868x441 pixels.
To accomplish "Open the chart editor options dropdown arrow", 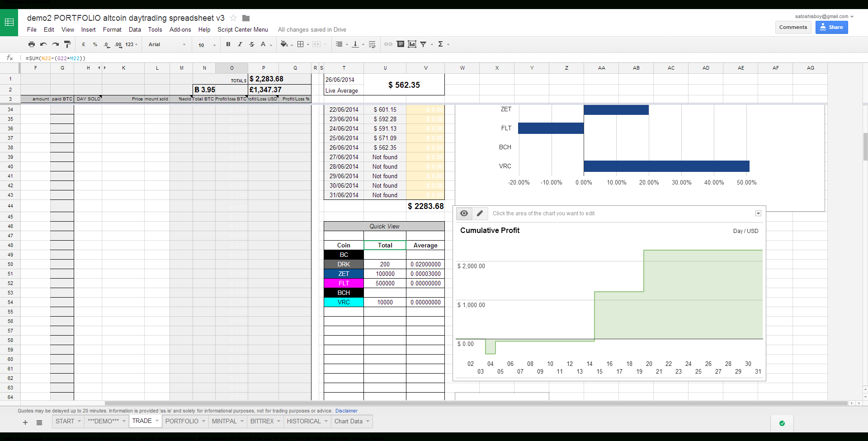I will point(758,213).
